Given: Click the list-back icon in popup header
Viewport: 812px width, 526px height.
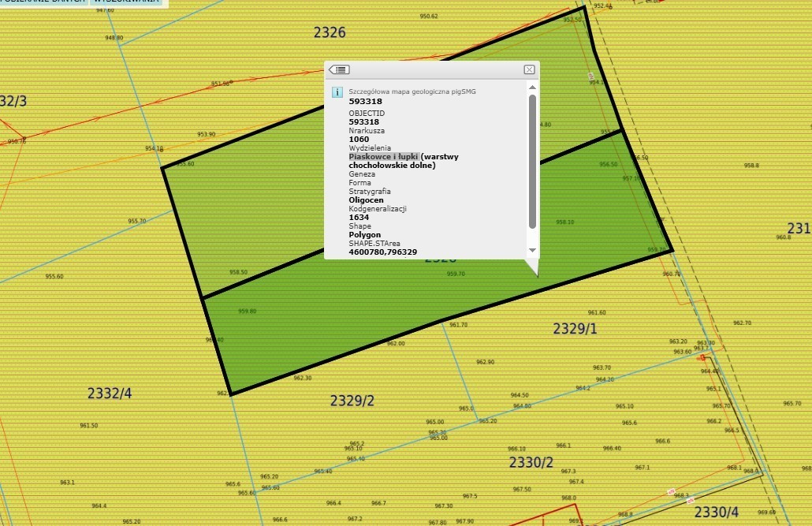Looking at the screenshot, I should tap(339, 70).
